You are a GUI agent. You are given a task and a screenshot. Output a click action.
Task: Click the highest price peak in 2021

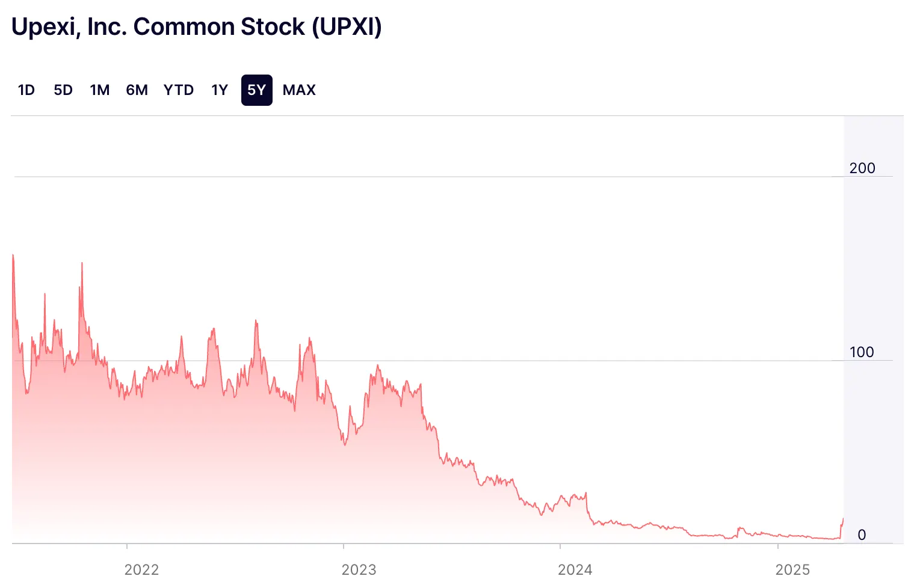(12, 256)
